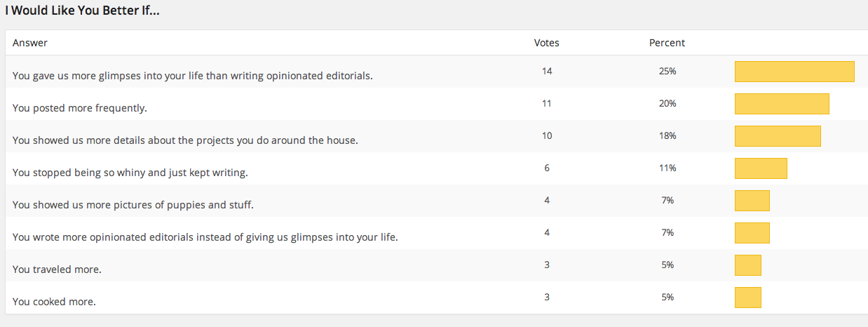Viewport: 868px width, 327px height.
Task: Click the vote count 14
Action: 547,71
